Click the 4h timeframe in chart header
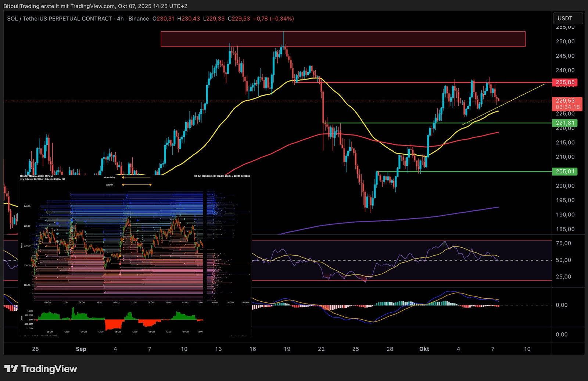Image resolution: width=588 pixels, height=381 pixels. (x=120, y=19)
